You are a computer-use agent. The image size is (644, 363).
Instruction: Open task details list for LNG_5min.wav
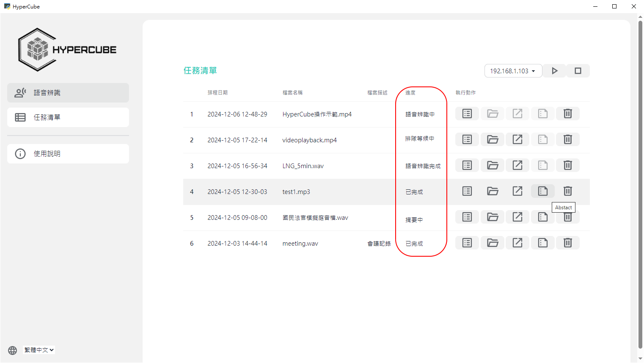pos(467,165)
